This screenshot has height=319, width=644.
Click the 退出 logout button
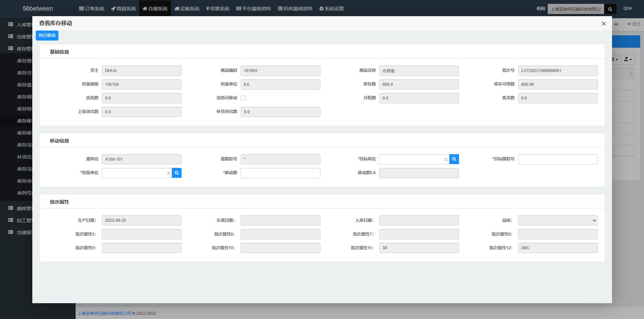click(634, 24)
